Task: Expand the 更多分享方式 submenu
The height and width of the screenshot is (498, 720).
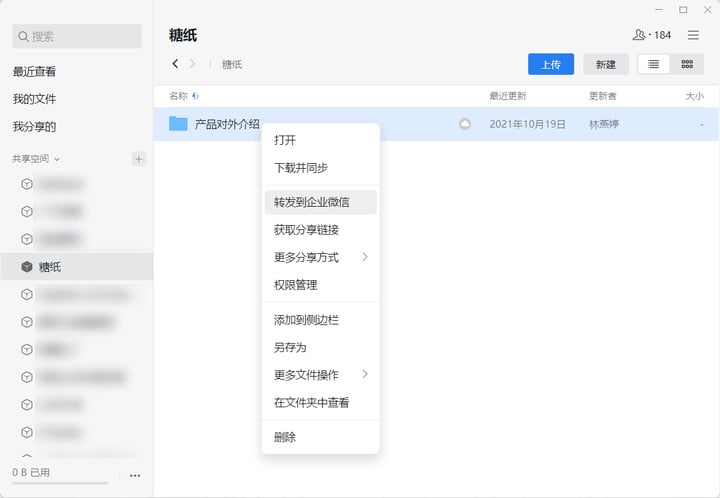Action: tap(321, 257)
